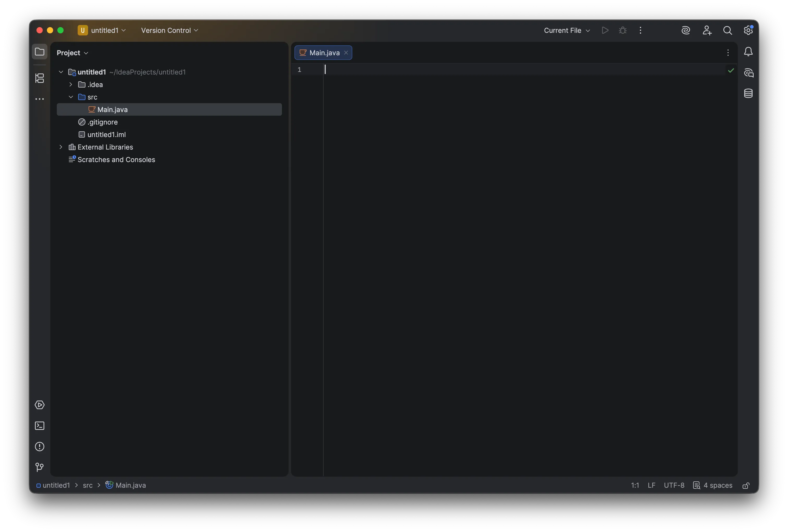Screen dimensions: 788x532
Task: Open the Database tool window
Action: pos(748,93)
